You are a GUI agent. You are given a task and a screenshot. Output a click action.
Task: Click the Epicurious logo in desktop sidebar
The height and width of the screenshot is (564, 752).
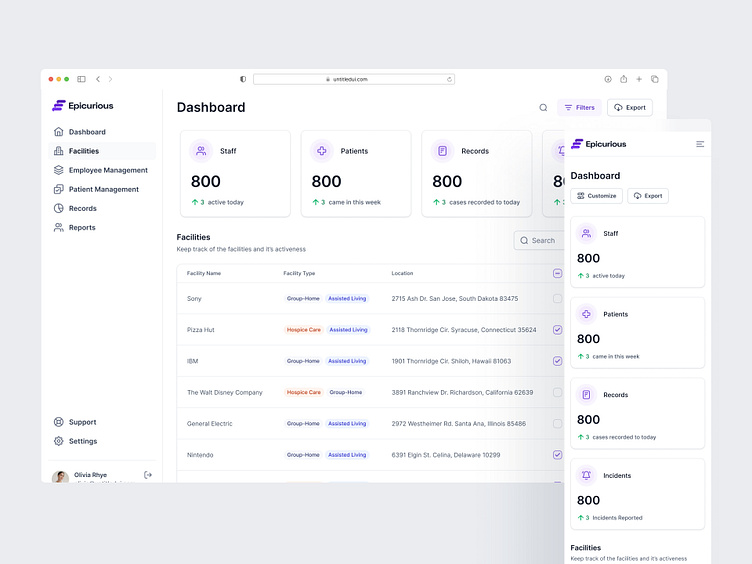[x=82, y=106]
